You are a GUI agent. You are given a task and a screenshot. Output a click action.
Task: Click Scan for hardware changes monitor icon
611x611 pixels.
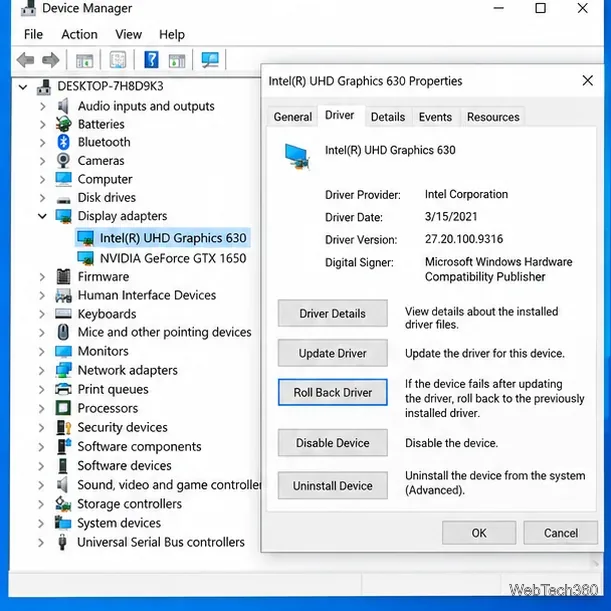coord(210,60)
